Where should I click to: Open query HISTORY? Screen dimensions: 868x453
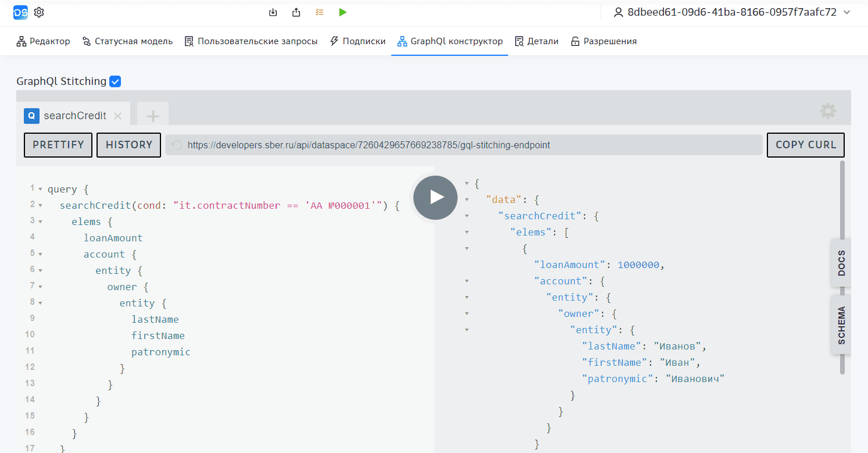coord(129,145)
